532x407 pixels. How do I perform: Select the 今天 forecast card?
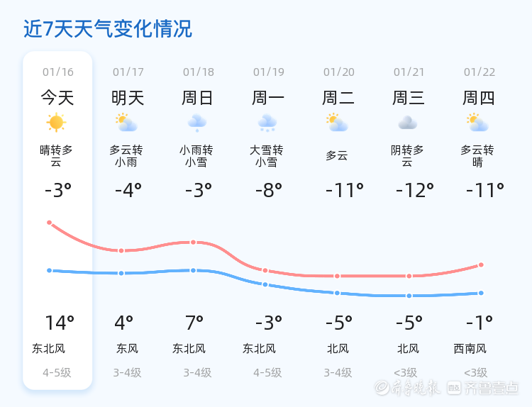click(x=57, y=220)
